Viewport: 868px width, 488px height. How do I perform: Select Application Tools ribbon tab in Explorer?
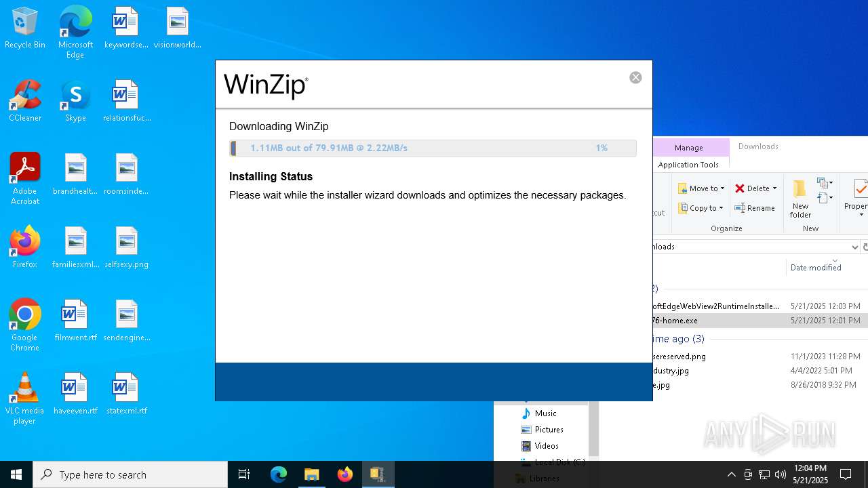(688, 164)
